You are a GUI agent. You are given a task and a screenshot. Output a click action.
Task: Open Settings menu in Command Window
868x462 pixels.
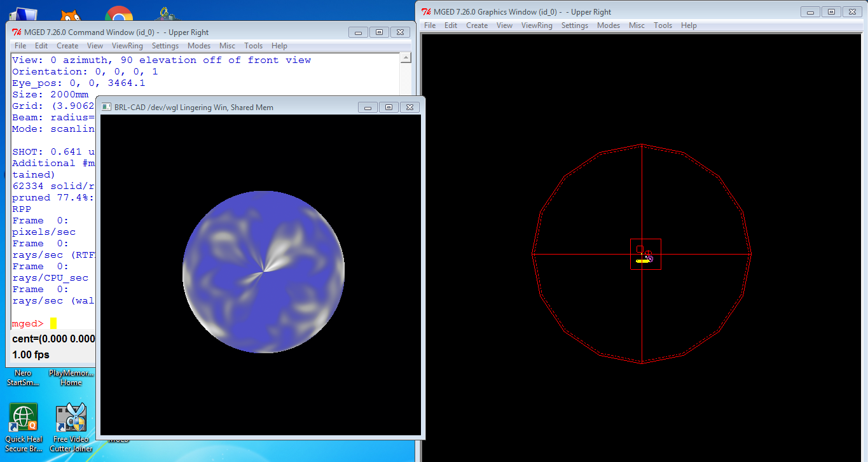pos(165,46)
